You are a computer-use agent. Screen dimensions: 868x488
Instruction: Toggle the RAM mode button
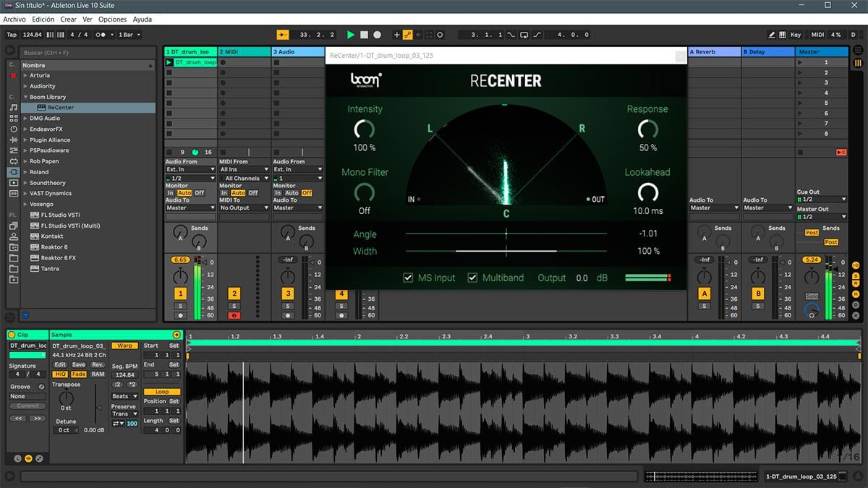98,374
